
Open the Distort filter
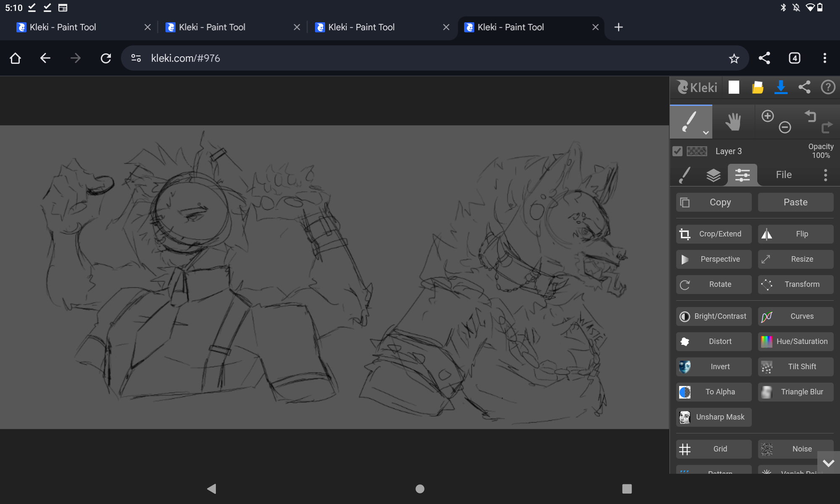point(714,341)
